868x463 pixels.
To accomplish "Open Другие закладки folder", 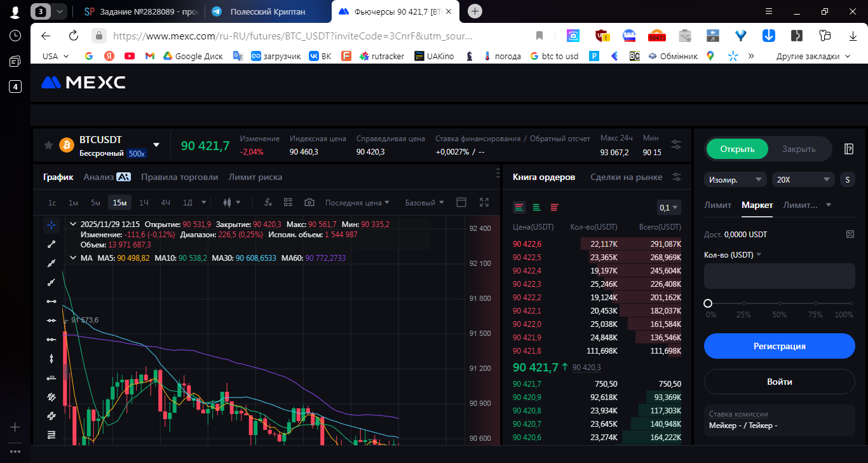I will click(813, 56).
